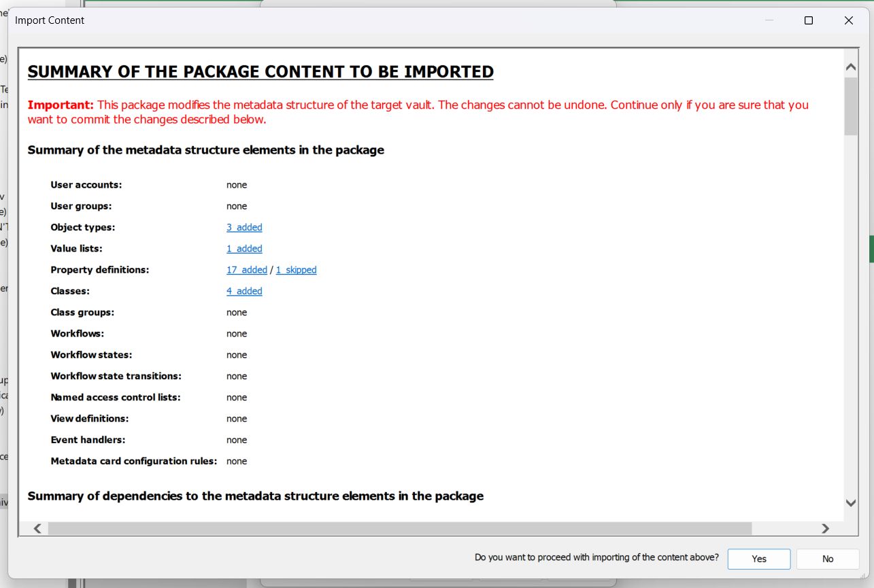This screenshot has height=588, width=874.
Task: Click the summary heading of package content
Action: [260, 72]
